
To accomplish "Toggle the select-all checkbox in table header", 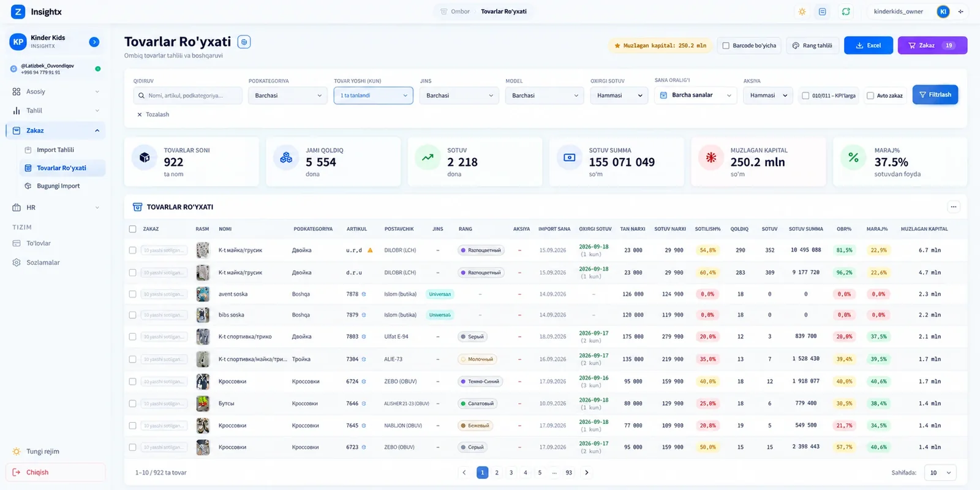I will [132, 229].
